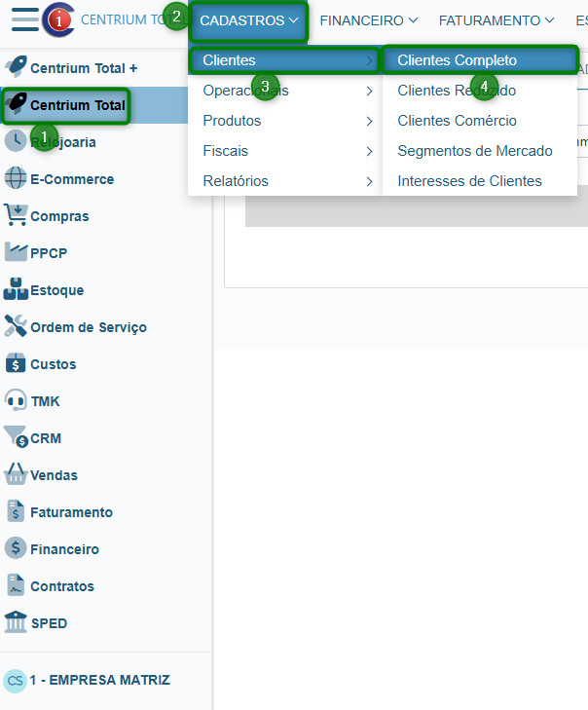Open Interesses de Clientes entry

[469, 181]
